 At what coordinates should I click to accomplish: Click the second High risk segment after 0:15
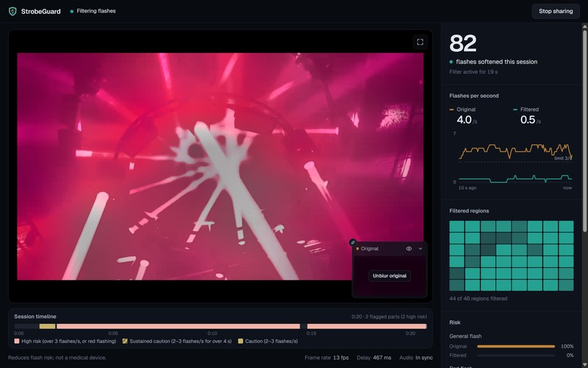(x=367, y=326)
